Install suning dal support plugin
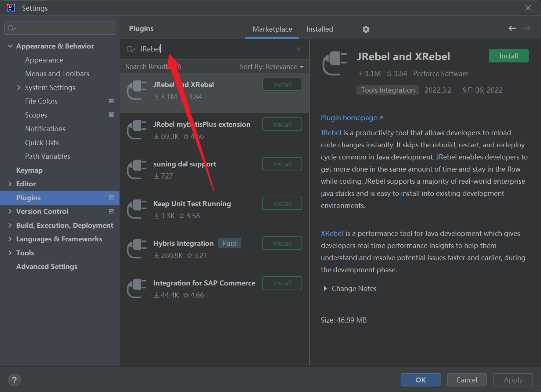This screenshot has height=392, width=541. coord(282,164)
